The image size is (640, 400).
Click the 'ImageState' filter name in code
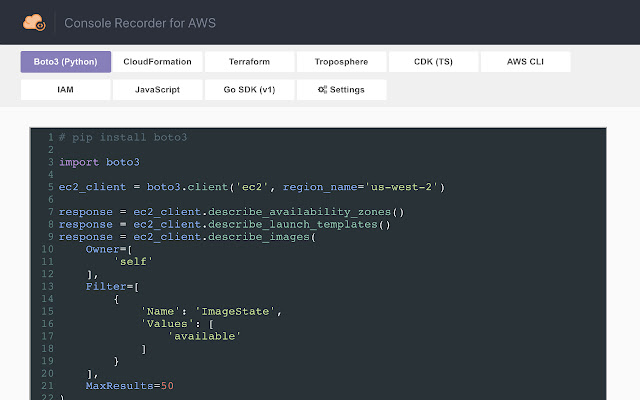239,311
